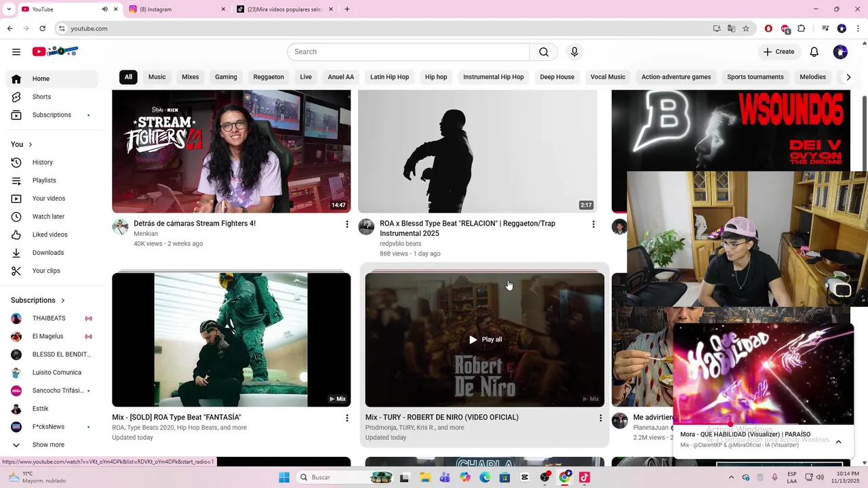Open Watch later in the sidebar
The width and height of the screenshot is (868, 488).
[x=52, y=217]
